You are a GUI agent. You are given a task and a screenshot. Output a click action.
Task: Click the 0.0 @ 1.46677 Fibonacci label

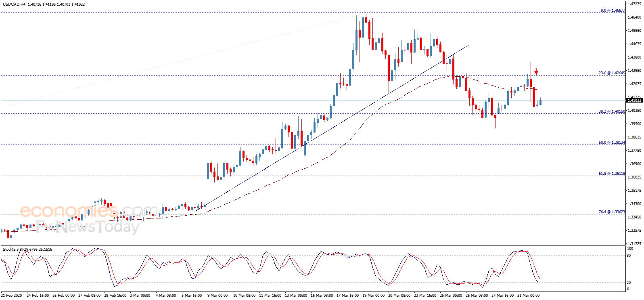coord(613,10)
